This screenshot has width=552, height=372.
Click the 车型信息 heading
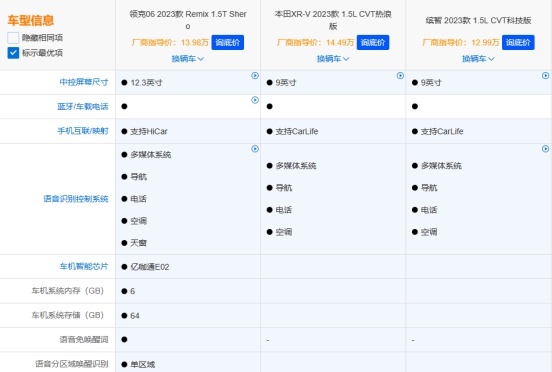click(31, 20)
